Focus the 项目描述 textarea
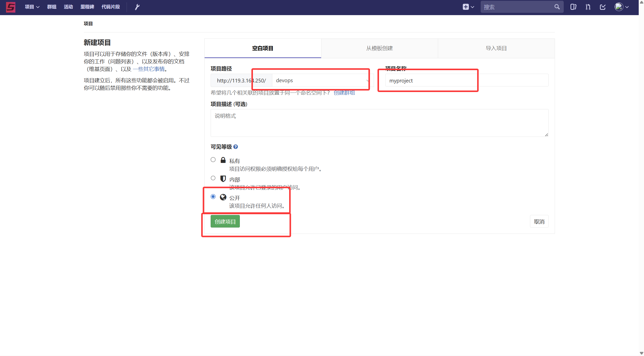 coord(380,123)
